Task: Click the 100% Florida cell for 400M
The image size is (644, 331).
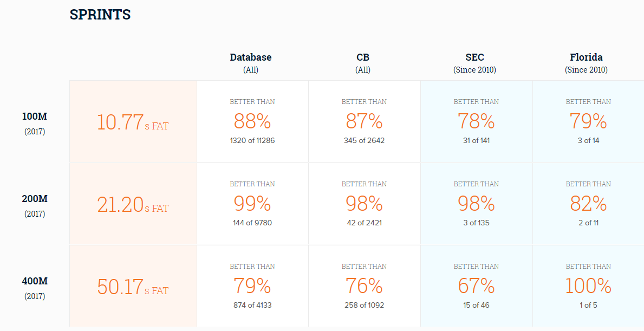Action: 588,286
